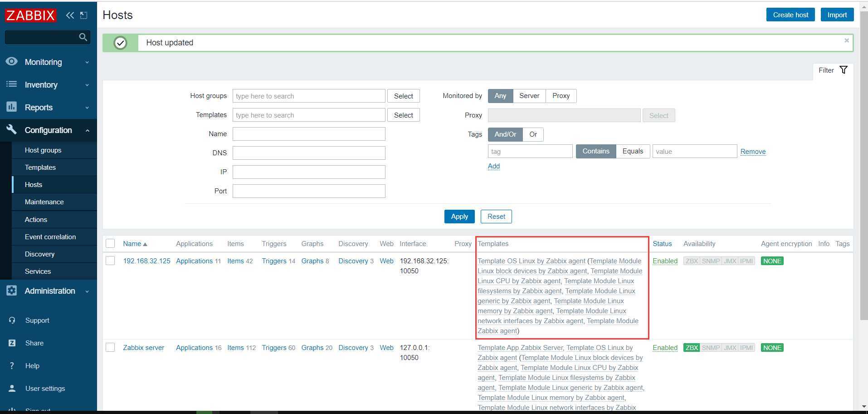The width and height of the screenshot is (868, 414).
Task: Click the DNS filter input field
Action: 309,153
